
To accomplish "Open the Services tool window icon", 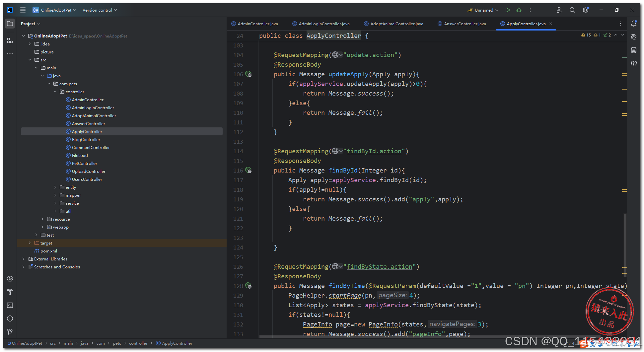I will coord(10,279).
